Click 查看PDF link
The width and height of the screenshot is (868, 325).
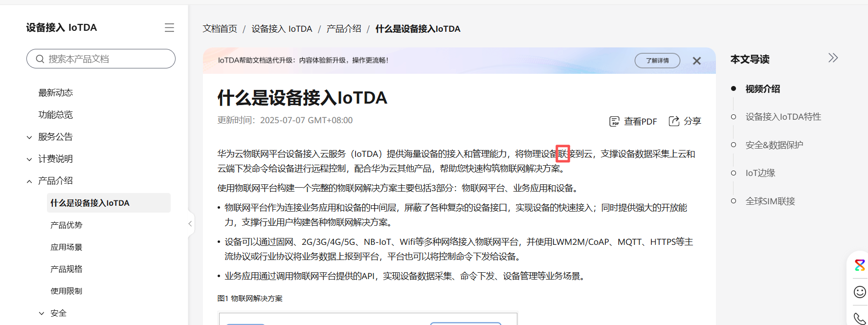641,121
